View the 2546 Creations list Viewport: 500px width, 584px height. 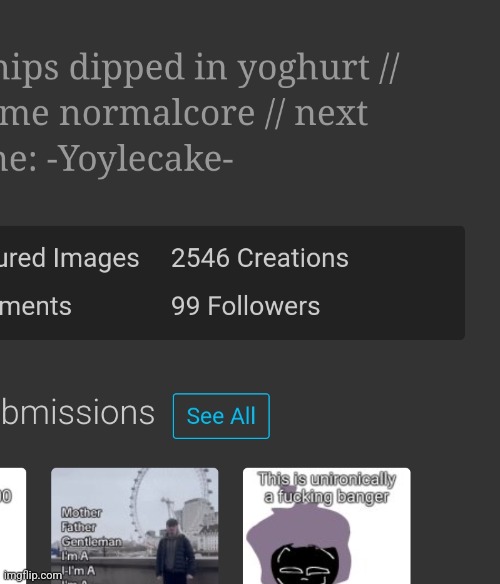pyautogui.click(x=260, y=258)
